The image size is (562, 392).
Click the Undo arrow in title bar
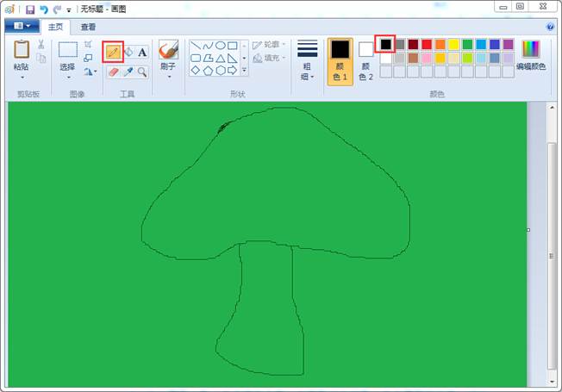tap(44, 9)
